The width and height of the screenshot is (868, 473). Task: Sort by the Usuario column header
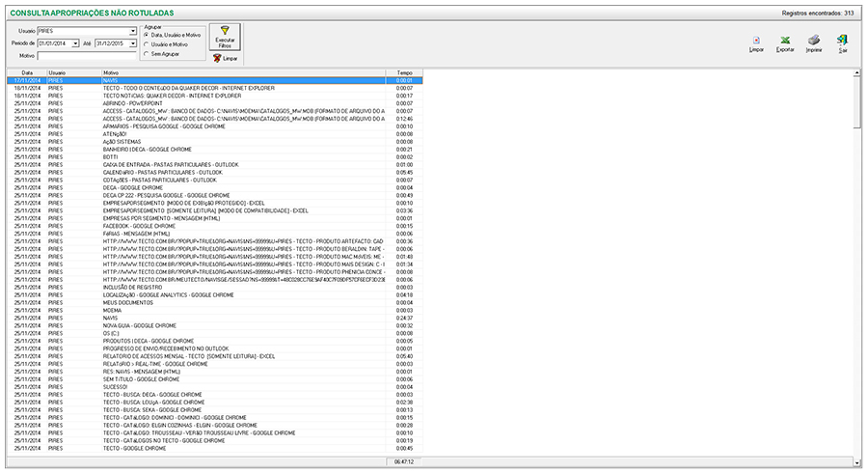(x=74, y=72)
